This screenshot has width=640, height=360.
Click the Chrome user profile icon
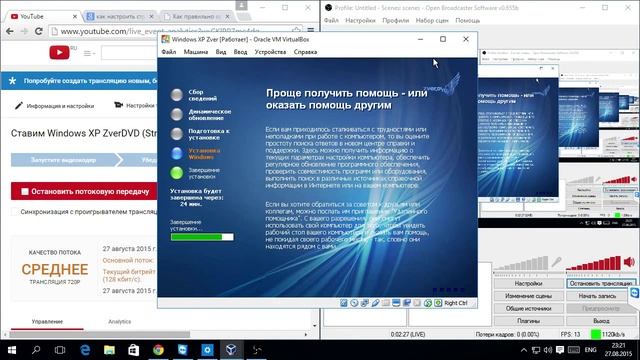click(x=241, y=5)
